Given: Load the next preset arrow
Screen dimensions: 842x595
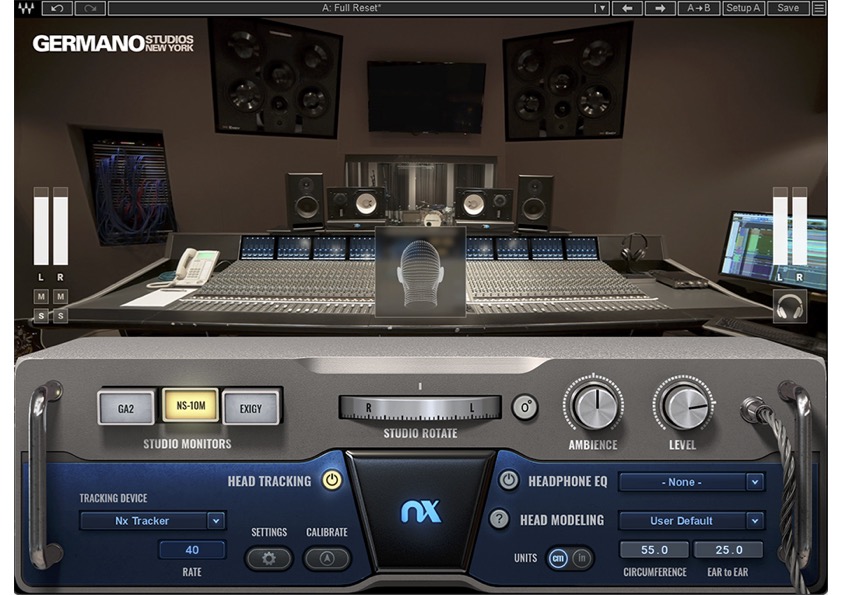Looking at the screenshot, I should click(660, 8).
